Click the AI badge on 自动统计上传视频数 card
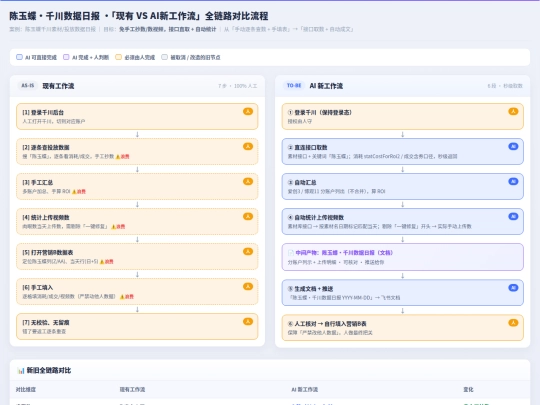 (x=513, y=217)
